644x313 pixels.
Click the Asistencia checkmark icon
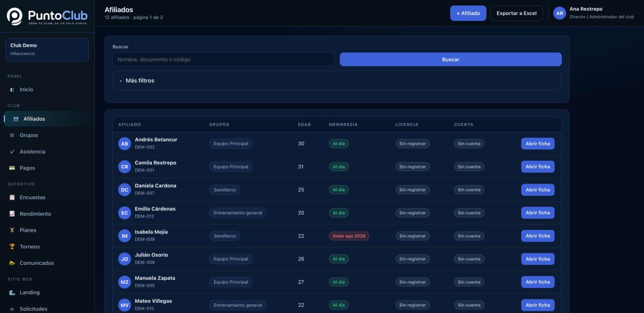(x=12, y=152)
